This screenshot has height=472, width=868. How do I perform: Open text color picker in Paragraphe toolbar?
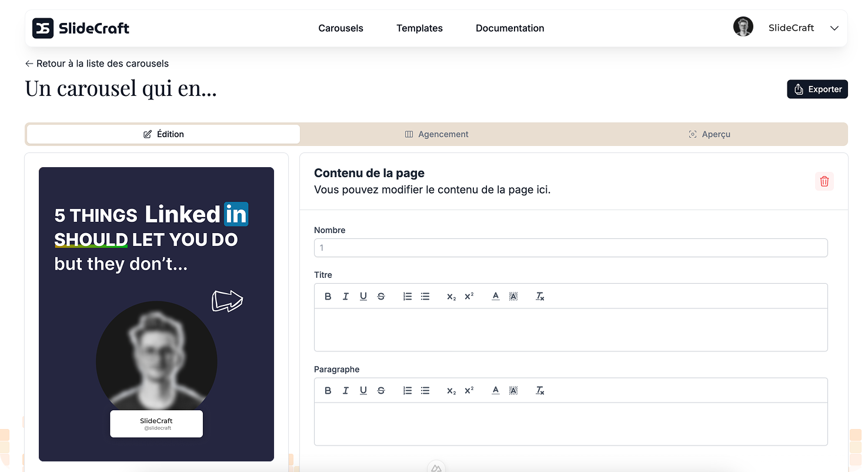[496, 391]
